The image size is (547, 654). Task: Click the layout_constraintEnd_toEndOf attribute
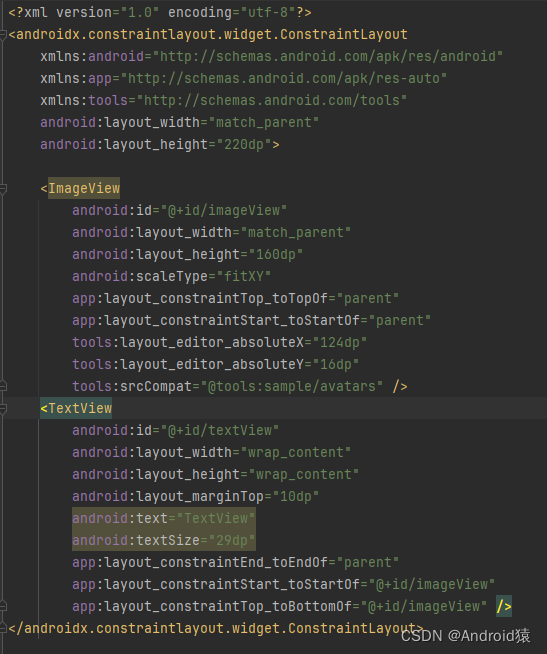click(x=236, y=563)
